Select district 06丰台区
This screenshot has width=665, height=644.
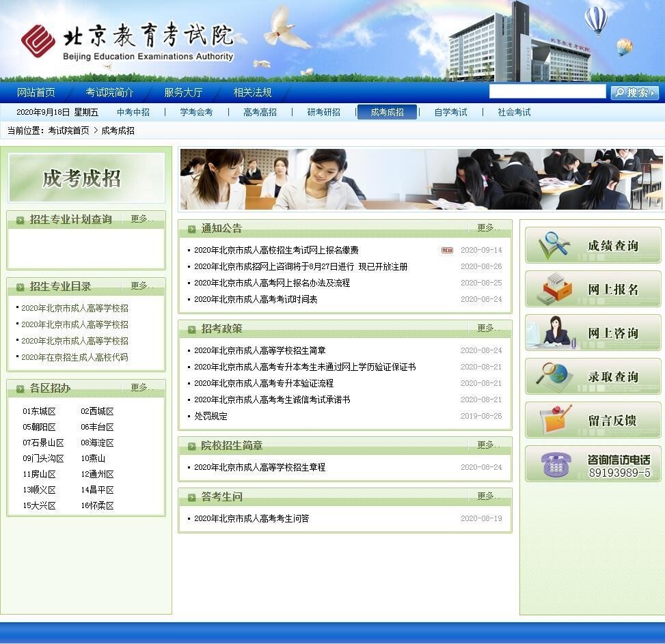(x=97, y=427)
